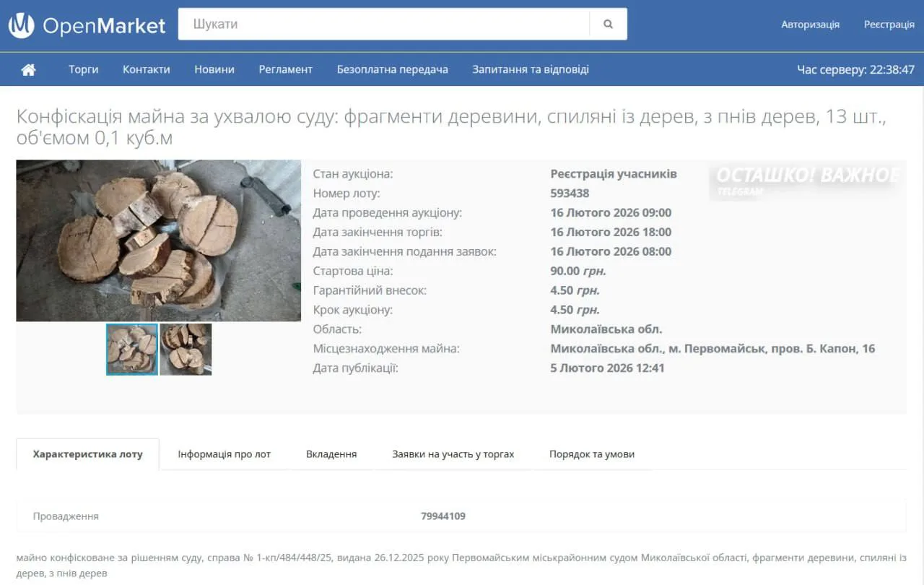Switch to Заявки на участь у торгах tab
This screenshot has height=585, width=924.
point(453,454)
